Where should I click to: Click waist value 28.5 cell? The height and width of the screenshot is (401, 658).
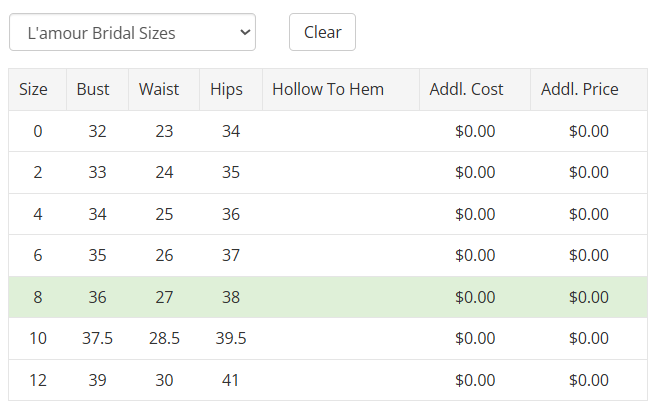tap(164, 339)
